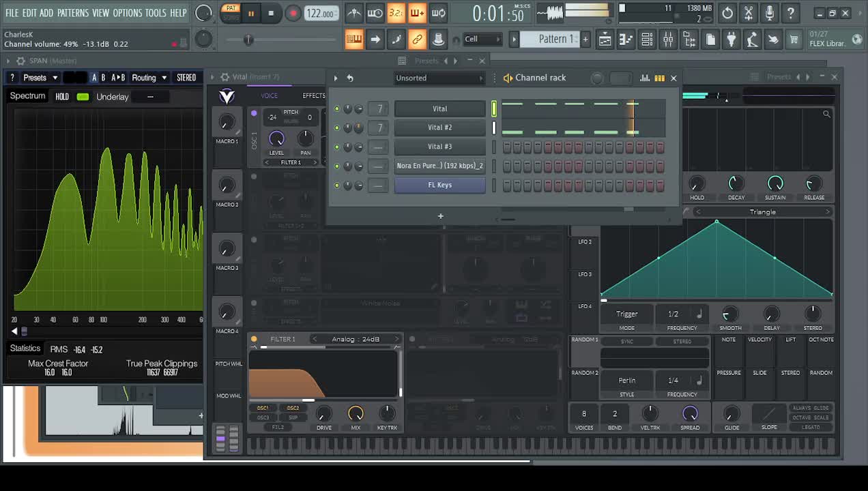868x491 pixels.
Task: Select the Vital #2 channel button
Action: [x=439, y=128]
